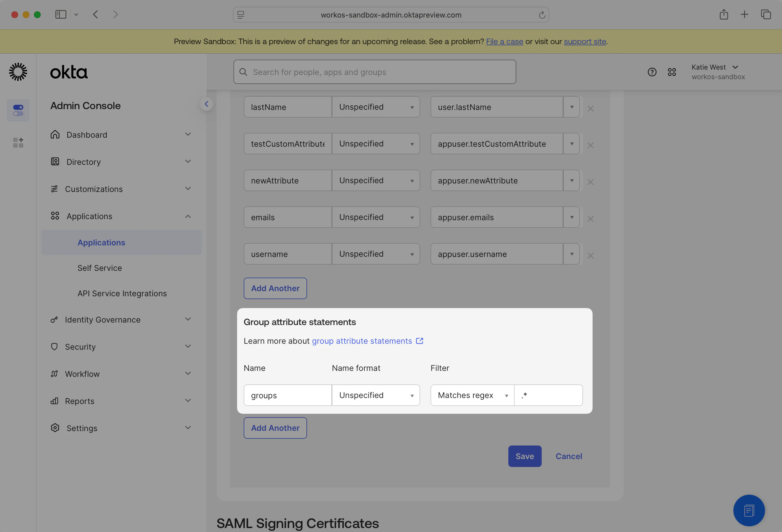This screenshot has height=532, width=782.
Task: Click the Safari address bar
Action: click(391, 15)
